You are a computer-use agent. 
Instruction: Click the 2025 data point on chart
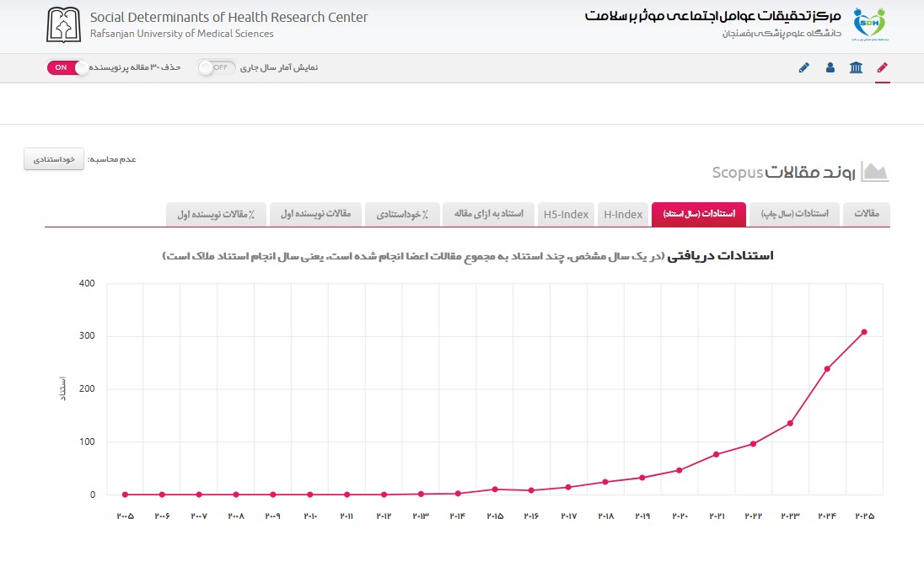pyautogui.click(x=864, y=332)
